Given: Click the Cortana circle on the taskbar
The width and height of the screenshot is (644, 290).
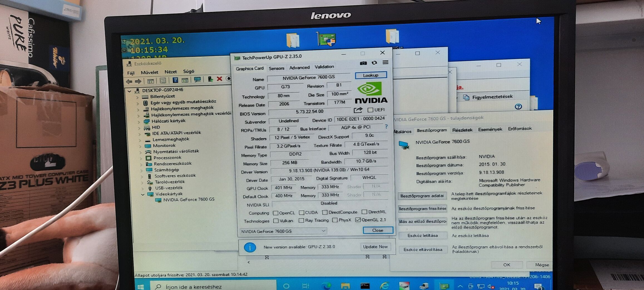Looking at the screenshot, I should (x=286, y=286).
